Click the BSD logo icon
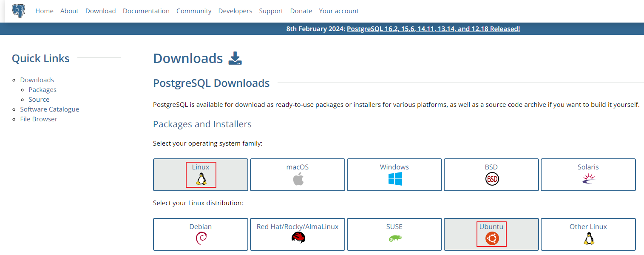Screen dimensions: 644x255 492,179
